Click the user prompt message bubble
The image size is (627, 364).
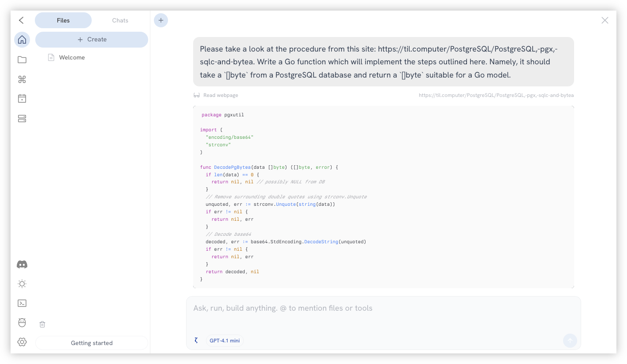coord(383,62)
